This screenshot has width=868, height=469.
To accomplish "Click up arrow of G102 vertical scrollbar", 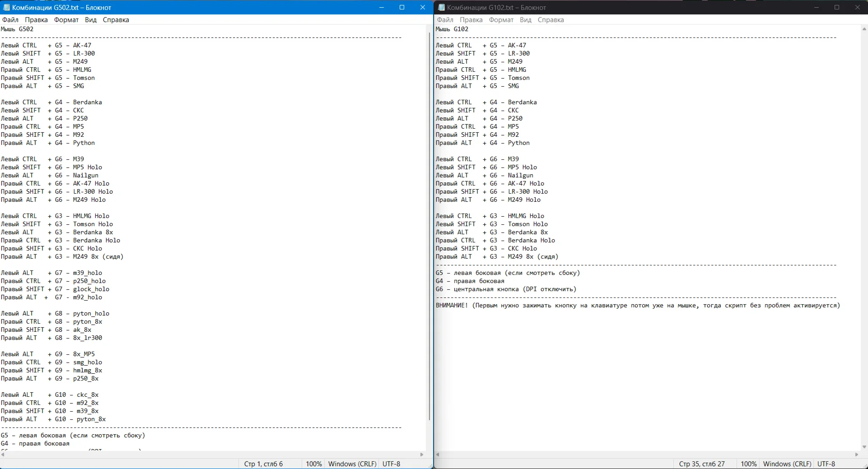I will pyautogui.click(x=864, y=29).
